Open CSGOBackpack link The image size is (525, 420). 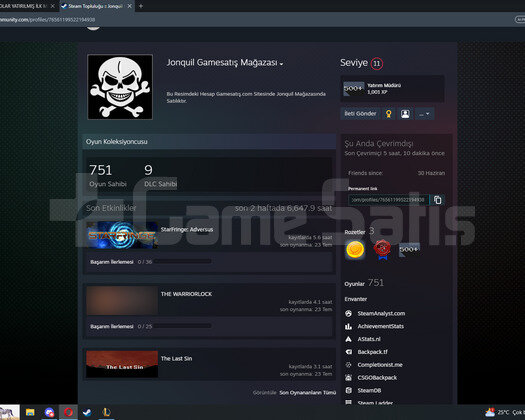[x=377, y=377]
